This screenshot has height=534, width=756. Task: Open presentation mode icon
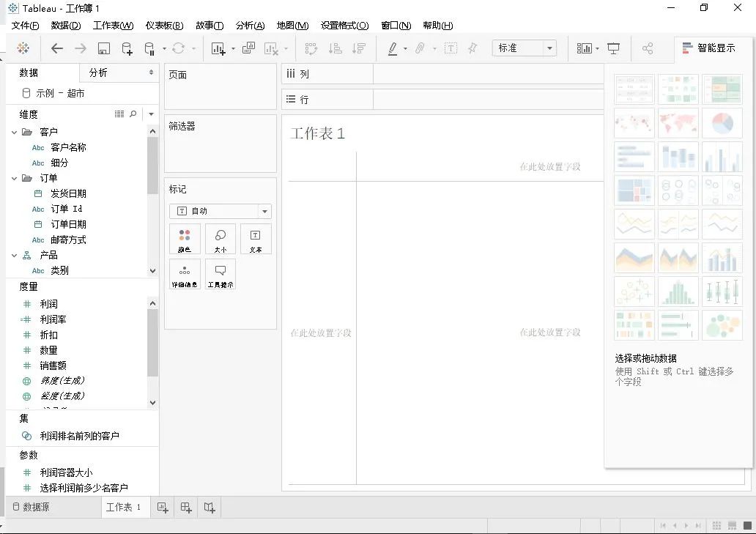click(613, 48)
